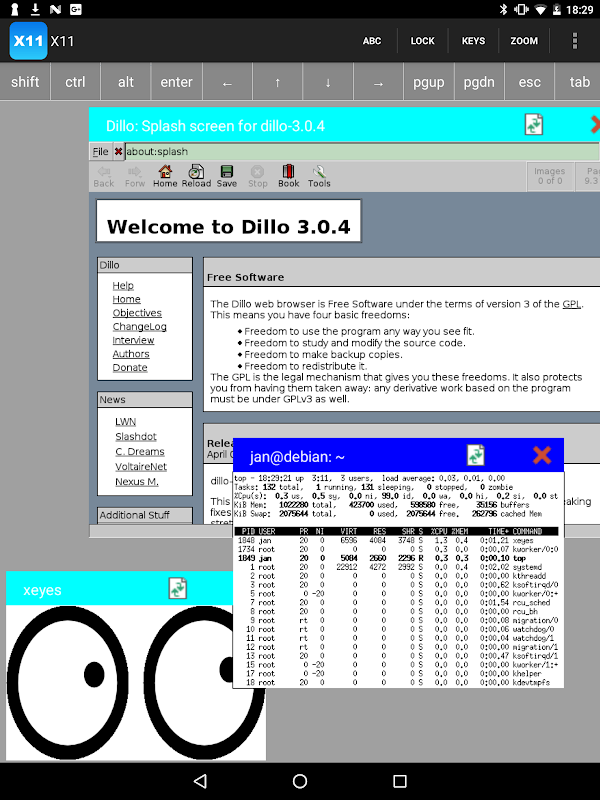
Task: Close the jan@debian terminal window
Action: (542, 455)
